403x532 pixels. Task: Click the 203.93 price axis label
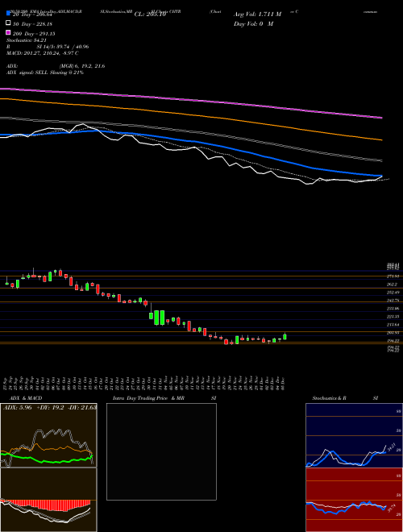393,333
